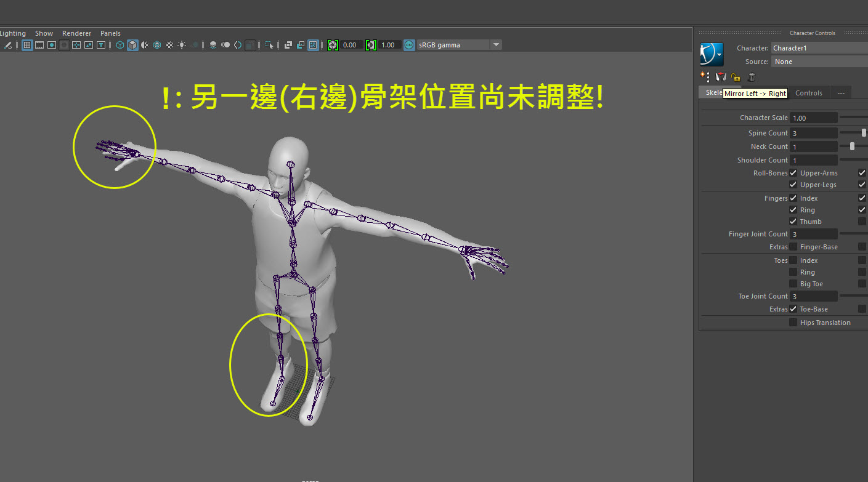Toggle screen space ambient occlusion icon
Viewport: 868px width, 482px height.
pos(213,45)
